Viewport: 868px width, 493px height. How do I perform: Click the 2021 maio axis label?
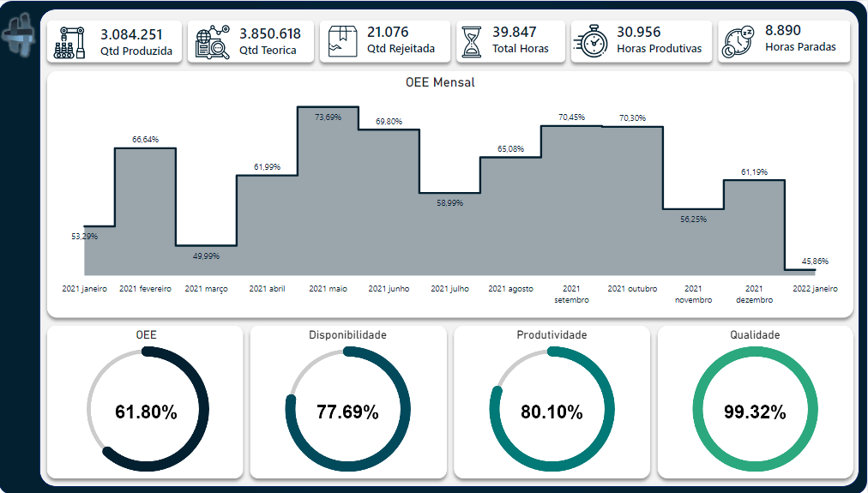tap(329, 289)
